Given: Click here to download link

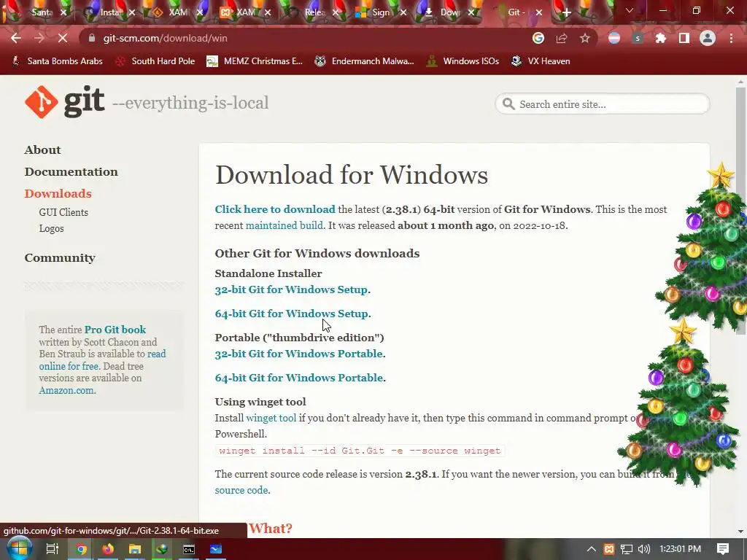Looking at the screenshot, I should pos(275,209).
